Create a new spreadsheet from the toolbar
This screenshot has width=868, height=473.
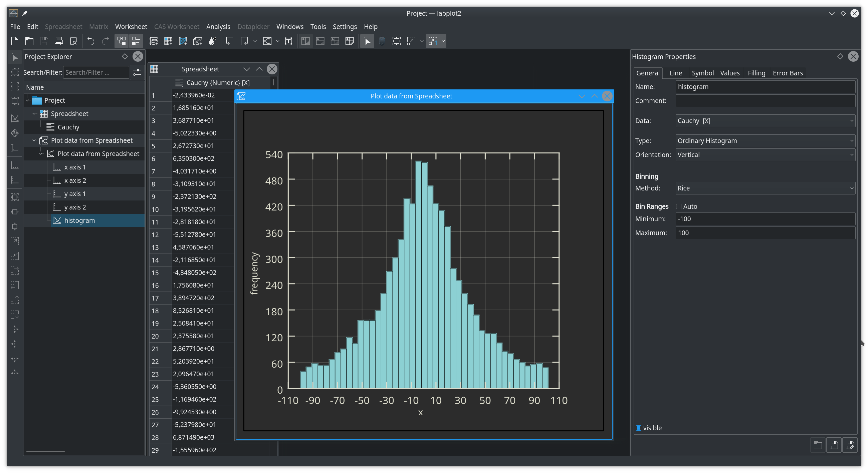168,41
